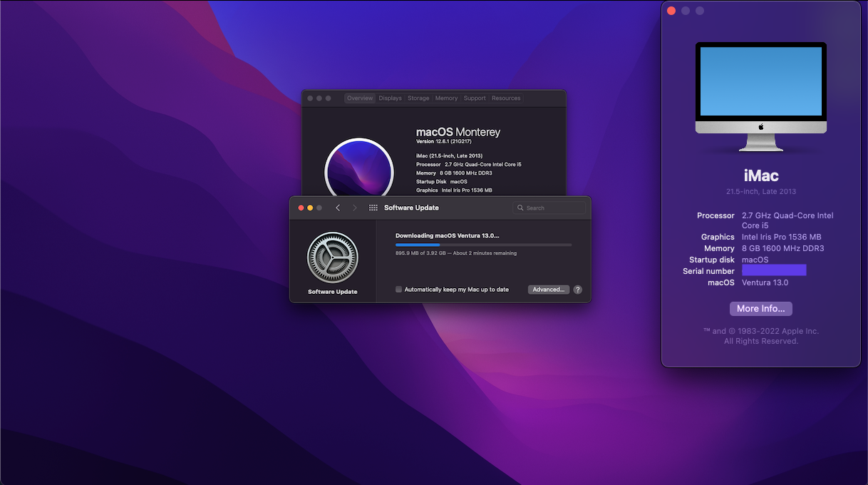Click '8 GB 1600 MHz DDR3' in About panel
868x485 pixels.
783,248
